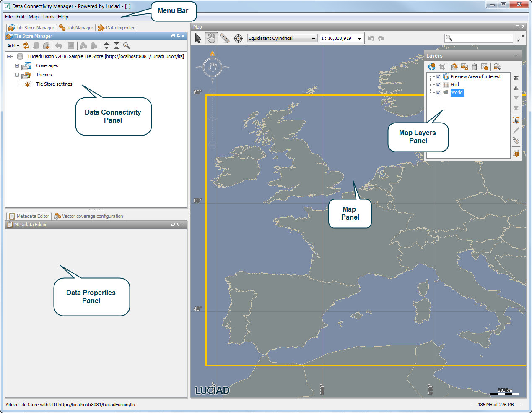This screenshot has height=413, width=532.
Task: Select the Coverages label in tree
Action: pyautogui.click(x=47, y=65)
